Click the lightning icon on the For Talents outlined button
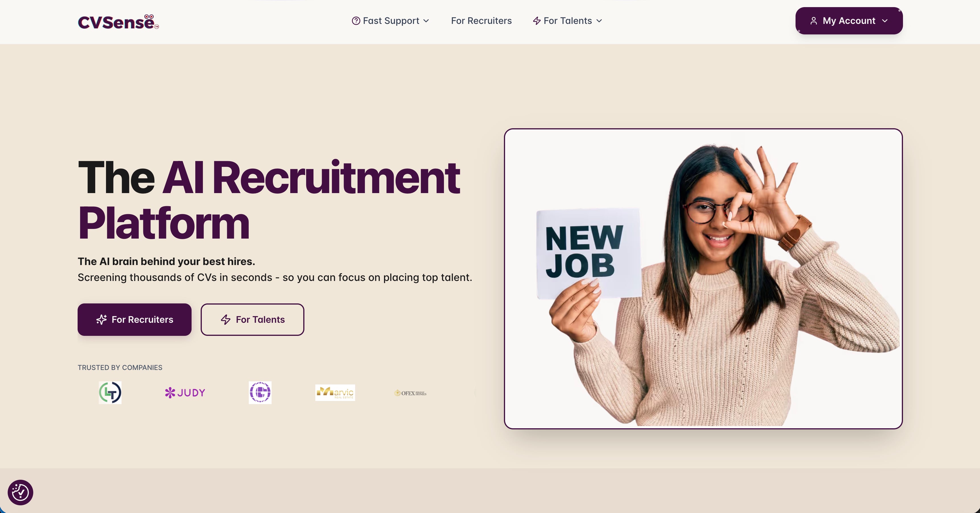 click(x=226, y=320)
